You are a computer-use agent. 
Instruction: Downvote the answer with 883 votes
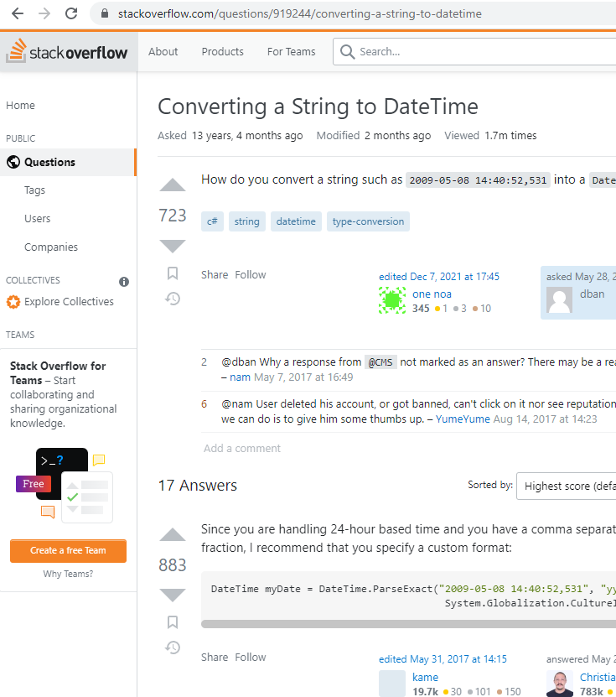coord(173,595)
